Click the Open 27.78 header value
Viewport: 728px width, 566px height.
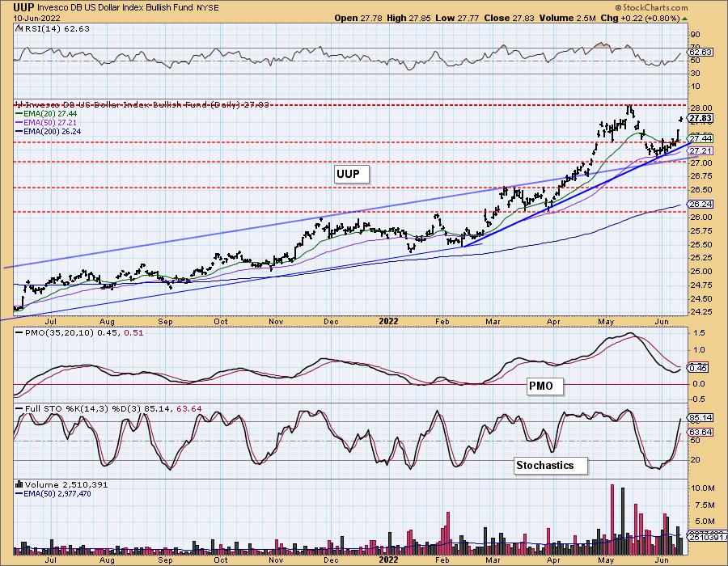[358, 18]
